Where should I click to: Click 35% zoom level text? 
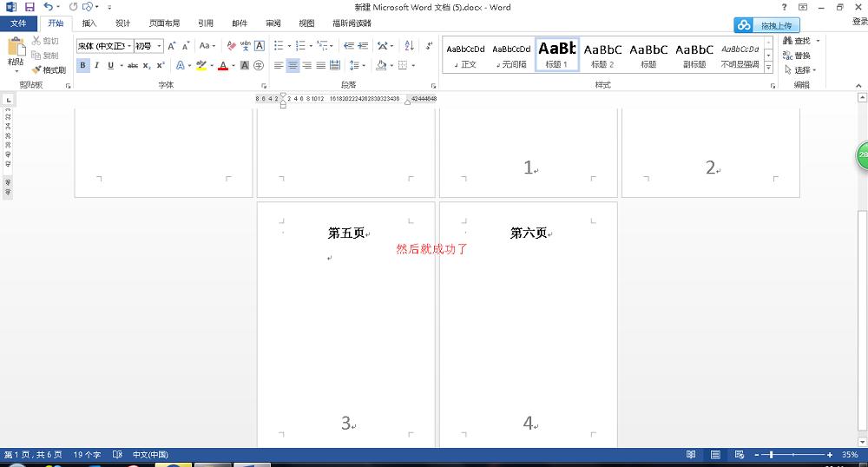850,455
